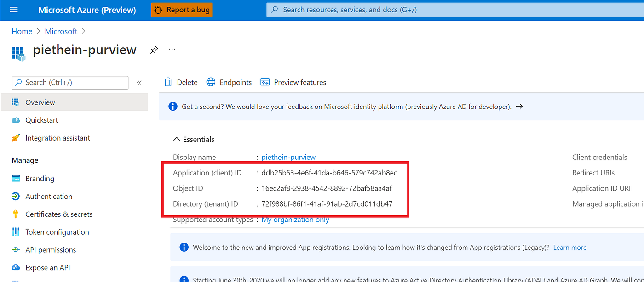This screenshot has height=282, width=644.
Task: Focus the top search resources field
Action: pos(455,10)
